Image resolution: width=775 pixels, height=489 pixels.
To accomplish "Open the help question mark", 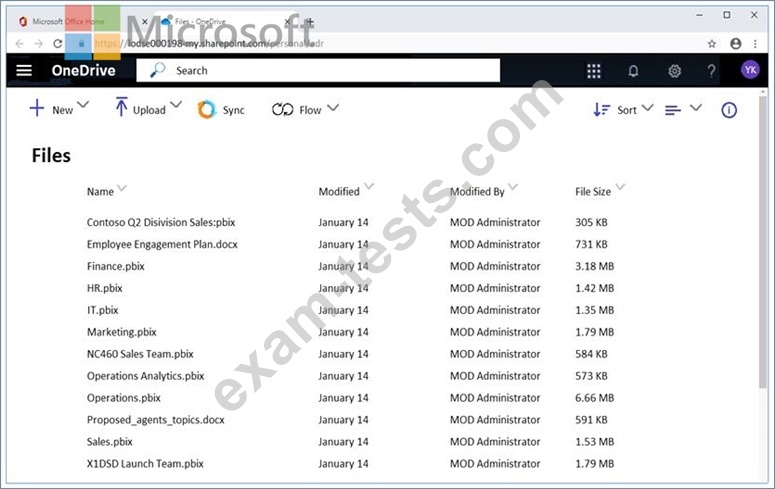I will 711,71.
